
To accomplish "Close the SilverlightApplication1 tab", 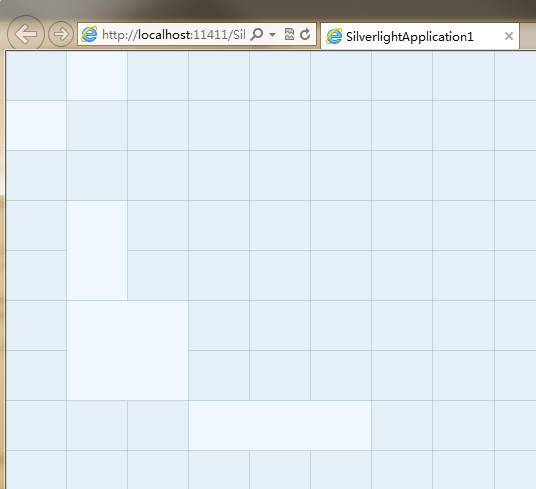I will [x=509, y=36].
